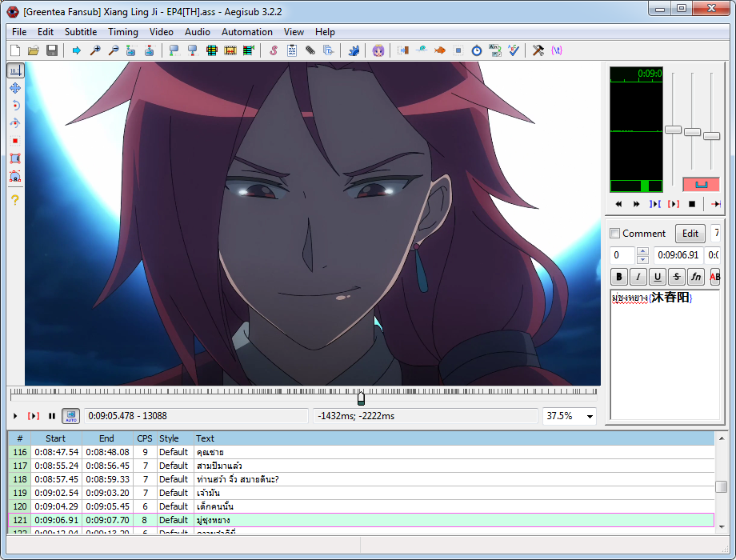This screenshot has height=560, width=736.
Task: Open script Properties clipboard icon
Action: (x=291, y=50)
